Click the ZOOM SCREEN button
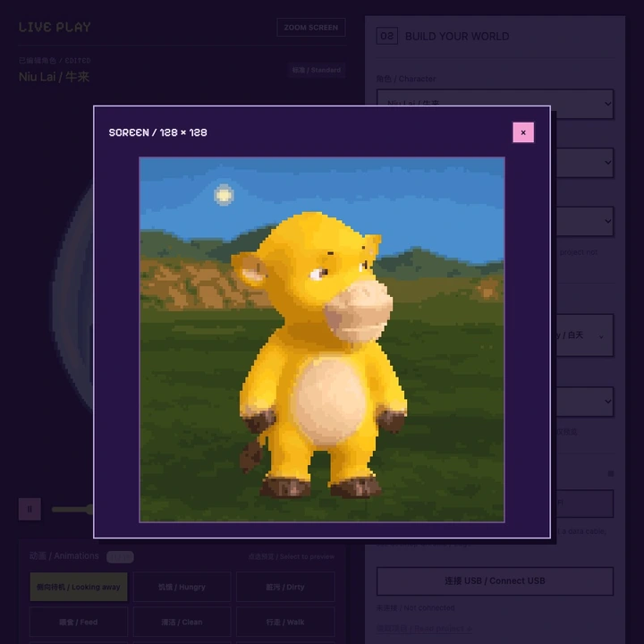 click(x=311, y=28)
